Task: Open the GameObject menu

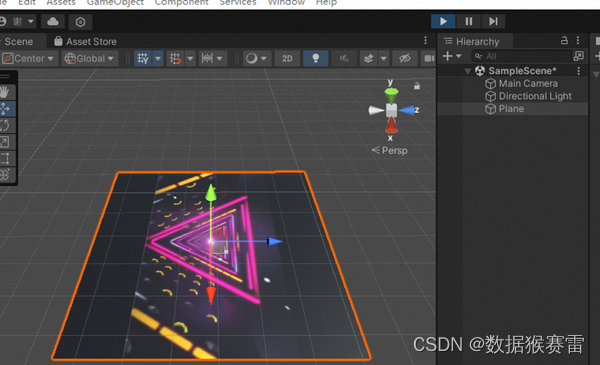Action: click(x=115, y=3)
